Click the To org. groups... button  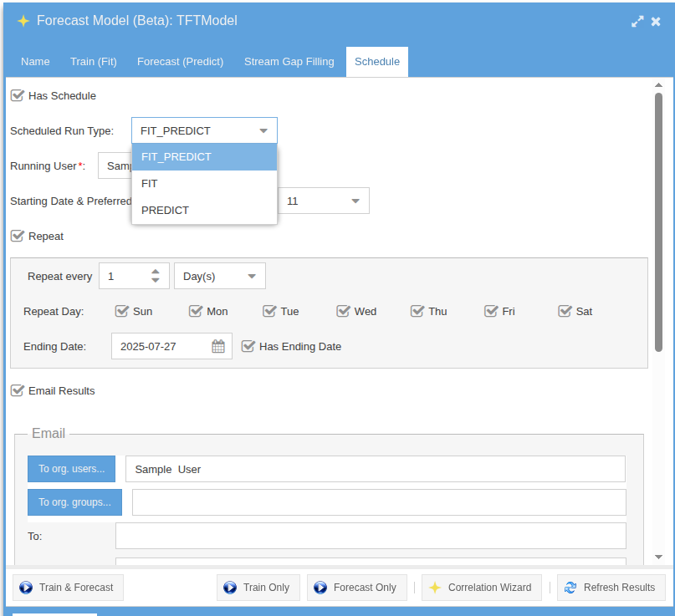[75, 502]
